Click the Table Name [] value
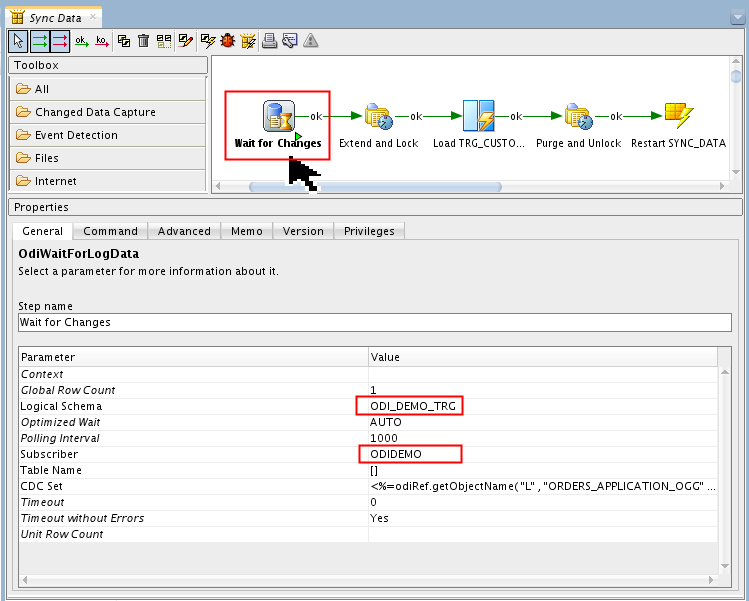 click(374, 470)
